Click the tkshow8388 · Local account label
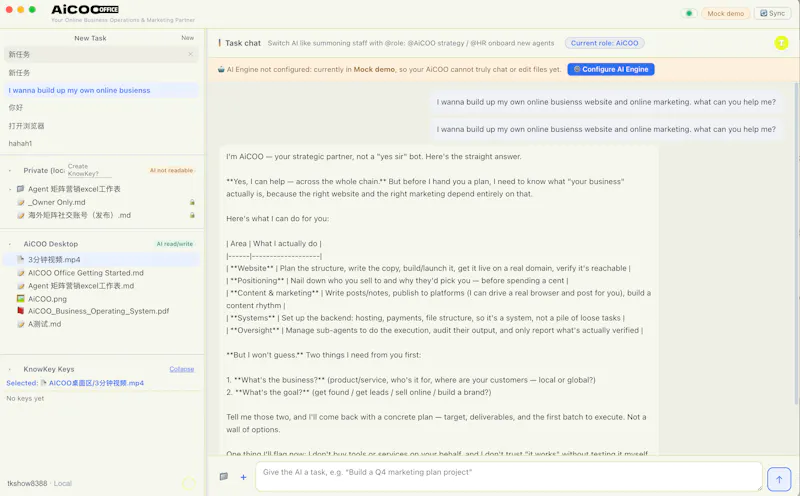This screenshot has width=800, height=496. tap(39, 483)
